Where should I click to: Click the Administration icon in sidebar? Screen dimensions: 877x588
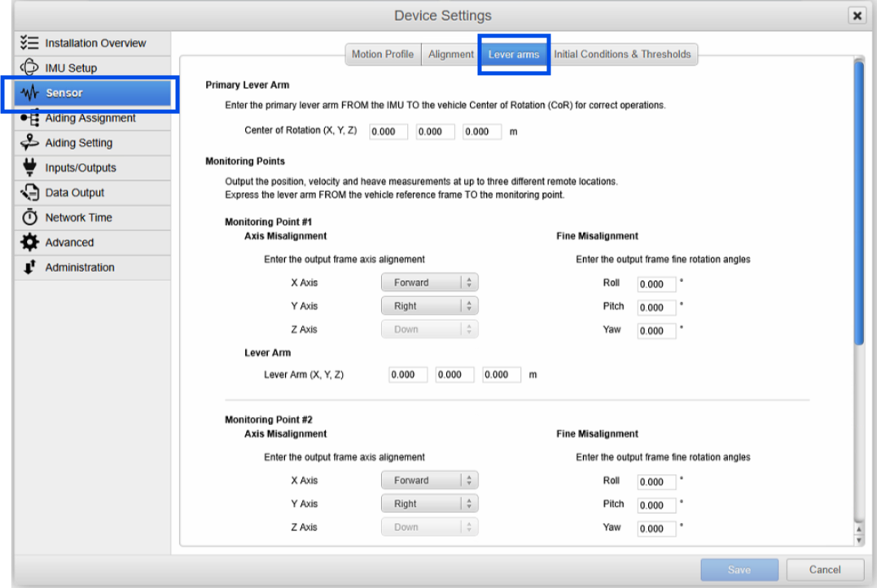[29, 267]
